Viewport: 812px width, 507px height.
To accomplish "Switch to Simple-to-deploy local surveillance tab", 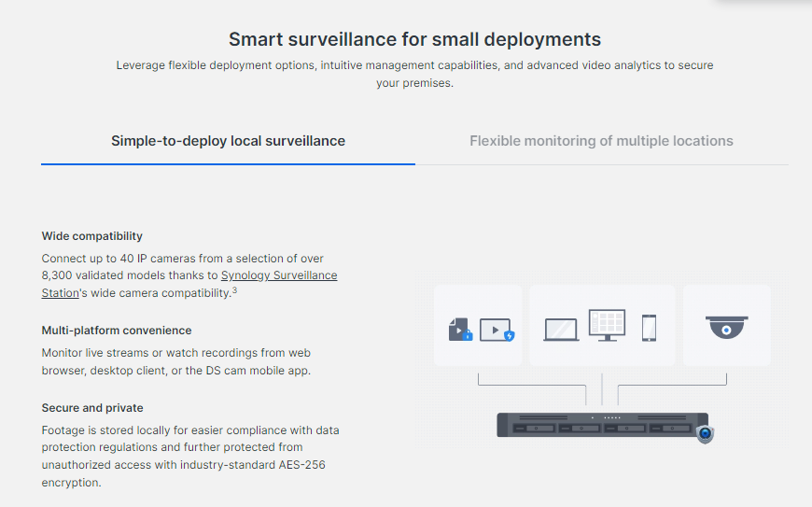I will click(228, 141).
